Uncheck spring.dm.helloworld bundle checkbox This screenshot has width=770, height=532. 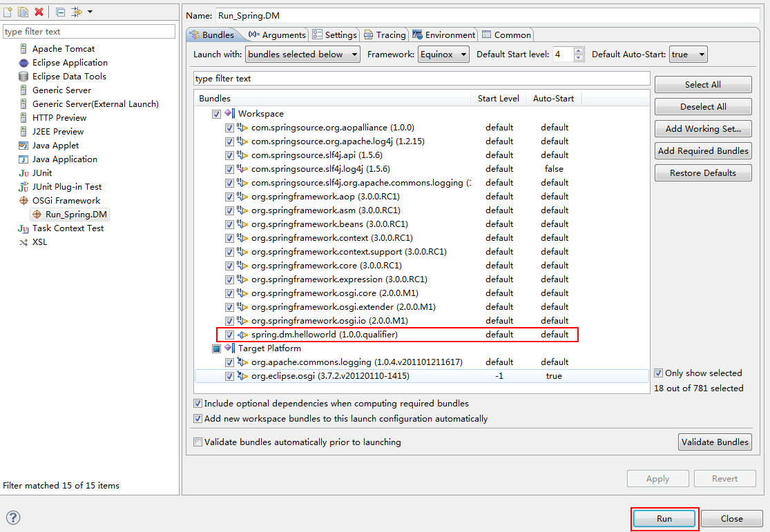click(x=229, y=335)
